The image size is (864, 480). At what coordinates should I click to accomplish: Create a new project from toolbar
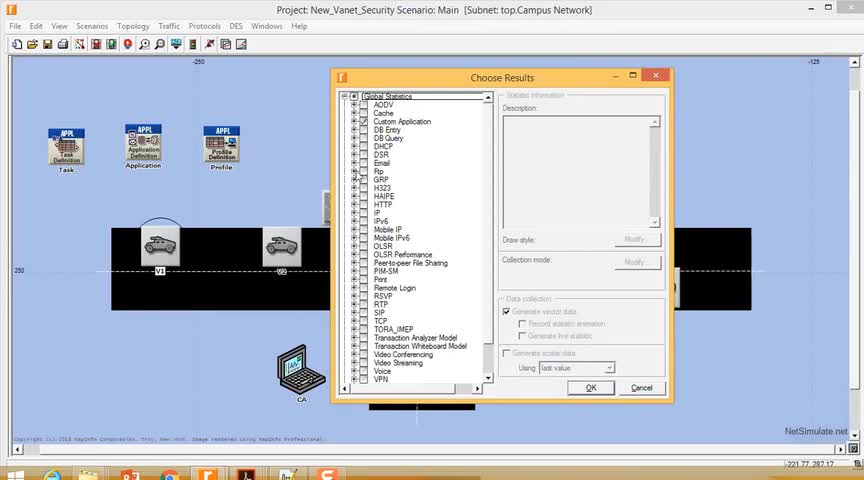17,44
